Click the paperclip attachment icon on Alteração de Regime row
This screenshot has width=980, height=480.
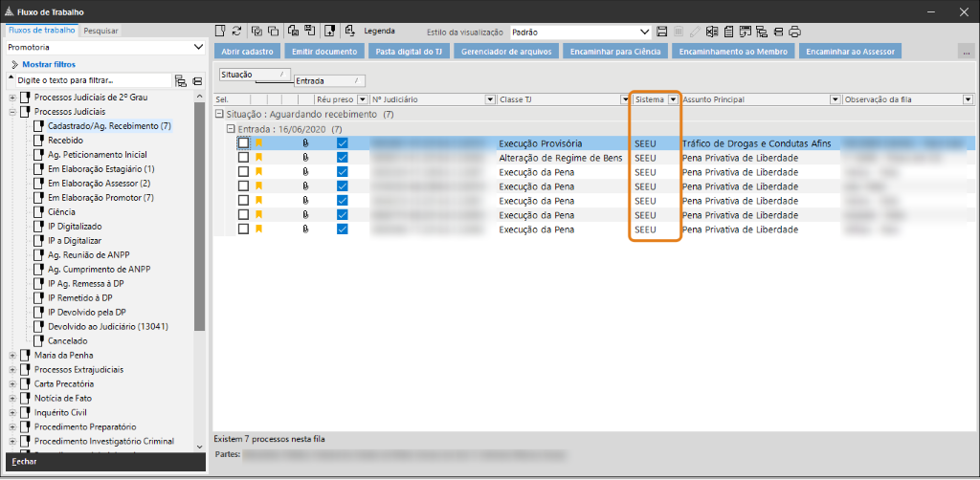(305, 158)
